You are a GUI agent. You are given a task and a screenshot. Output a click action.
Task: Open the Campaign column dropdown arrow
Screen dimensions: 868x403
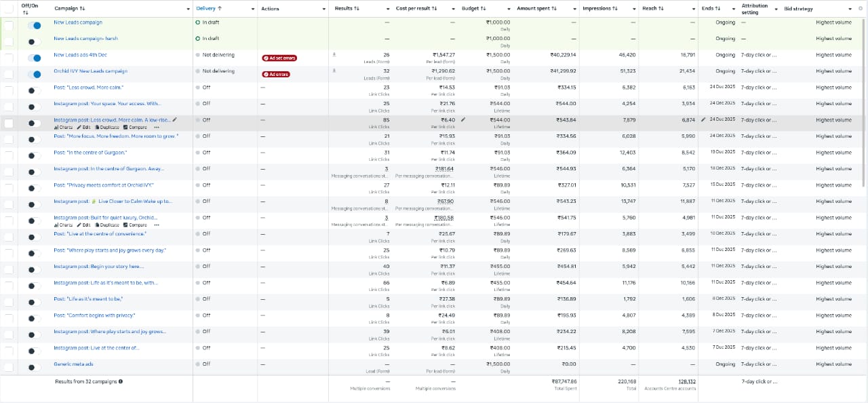click(188, 9)
